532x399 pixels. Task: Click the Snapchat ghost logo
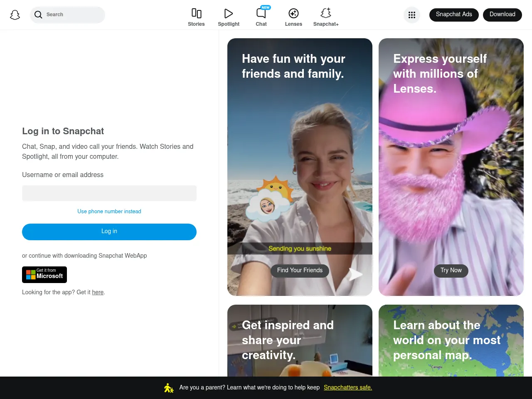pos(15,15)
